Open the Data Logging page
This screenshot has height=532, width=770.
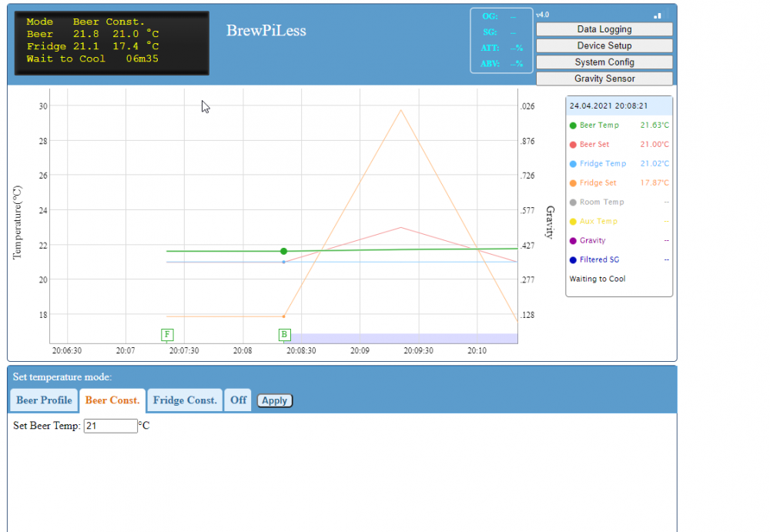click(604, 29)
